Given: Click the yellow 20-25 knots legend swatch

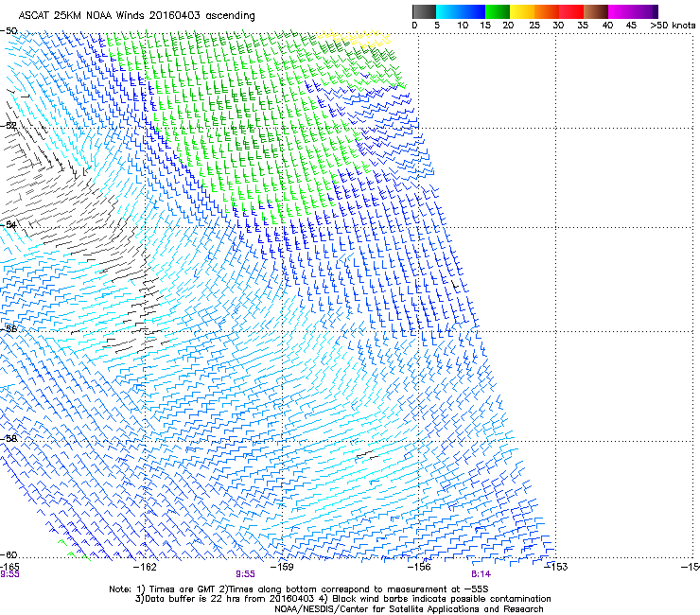Looking at the screenshot, I should pos(522,11).
